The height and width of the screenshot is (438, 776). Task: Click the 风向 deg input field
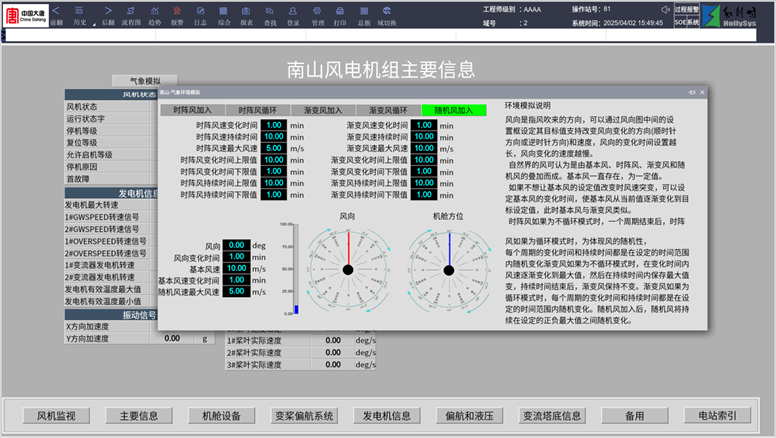(x=237, y=245)
